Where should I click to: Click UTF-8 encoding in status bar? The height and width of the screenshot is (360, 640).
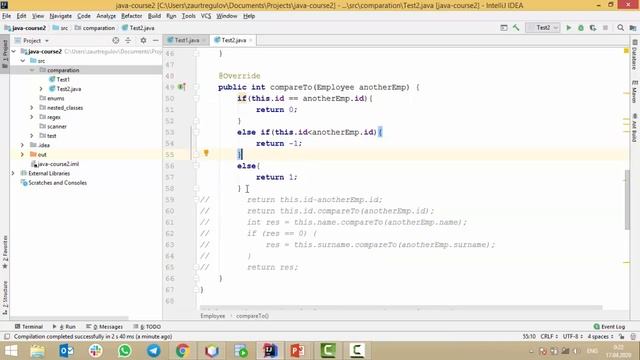tap(573, 337)
